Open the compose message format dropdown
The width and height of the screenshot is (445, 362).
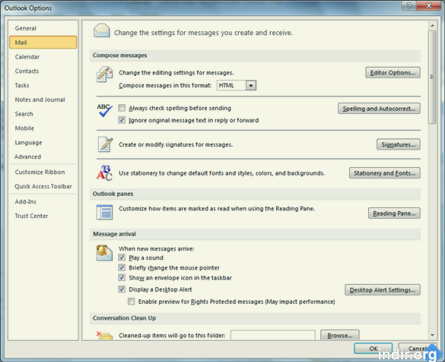(251, 85)
